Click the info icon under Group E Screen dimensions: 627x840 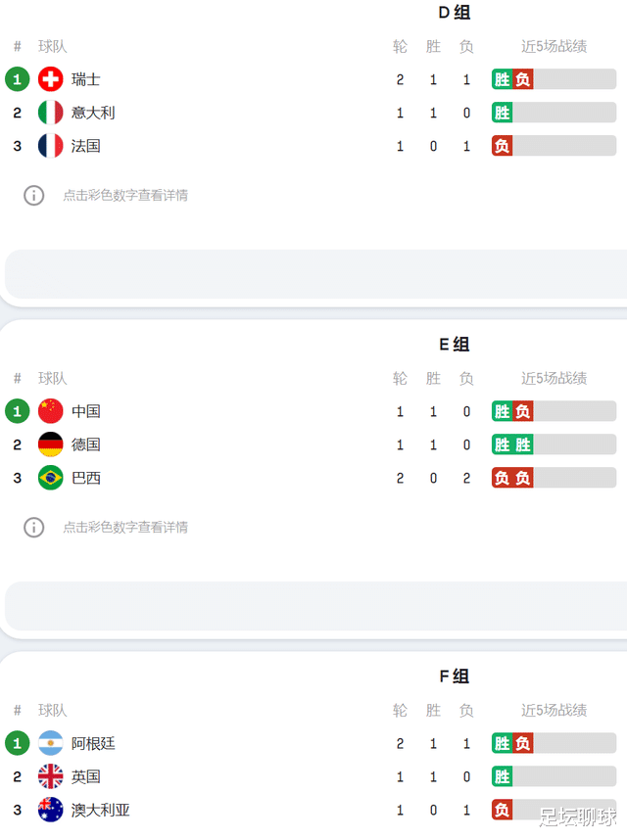pos(33,527)
